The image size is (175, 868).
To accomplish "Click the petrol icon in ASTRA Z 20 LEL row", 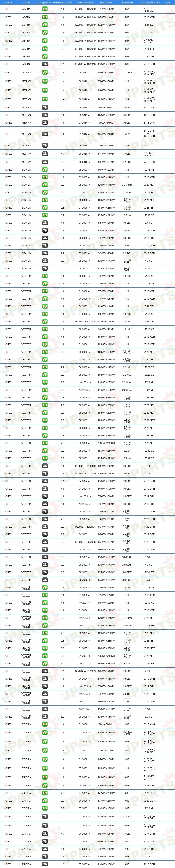I will pyautogui.click(x=45, y=49).
